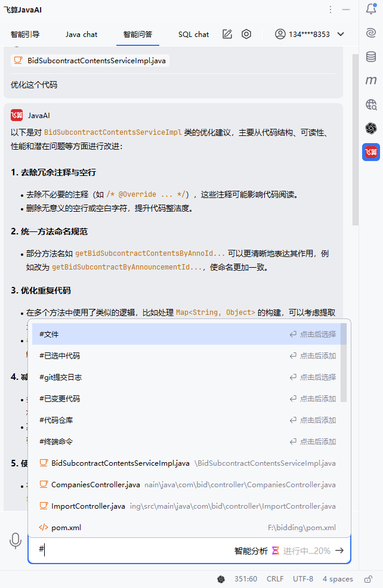Screen dimensions: 383x588
Task: Choose BidSubcontractContentsServiceImpl.java in the suggestion list
Action: 187,463
